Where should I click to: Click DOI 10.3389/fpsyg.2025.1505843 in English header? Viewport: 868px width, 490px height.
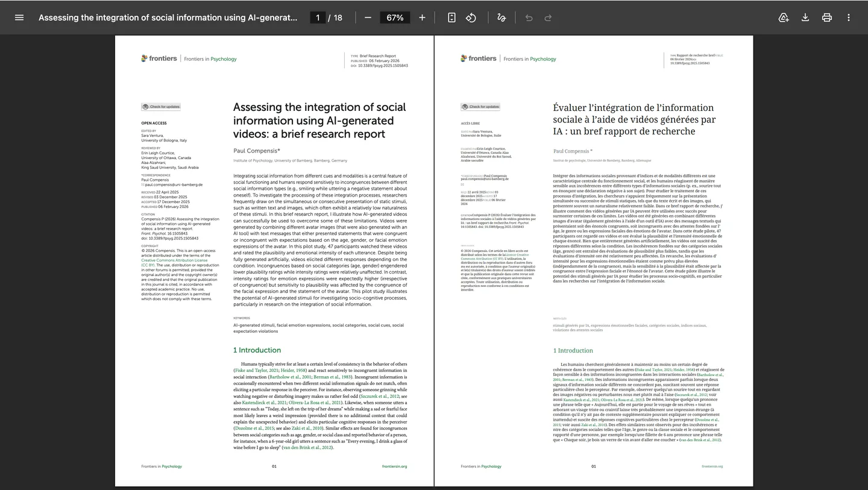(383, 65)
